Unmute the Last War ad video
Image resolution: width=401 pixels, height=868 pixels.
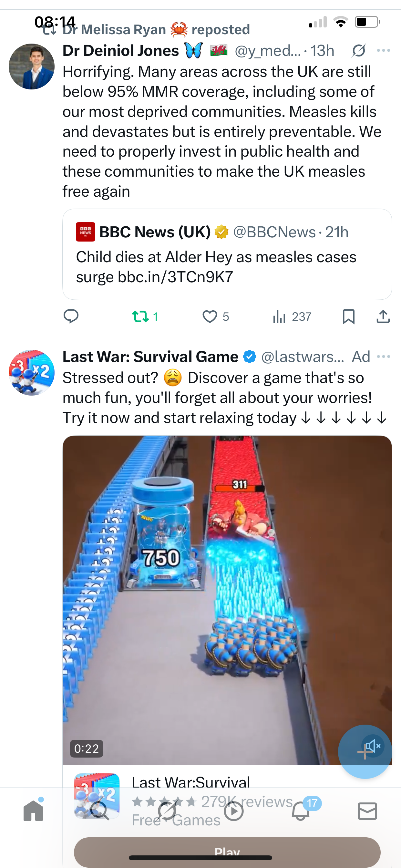373,746
